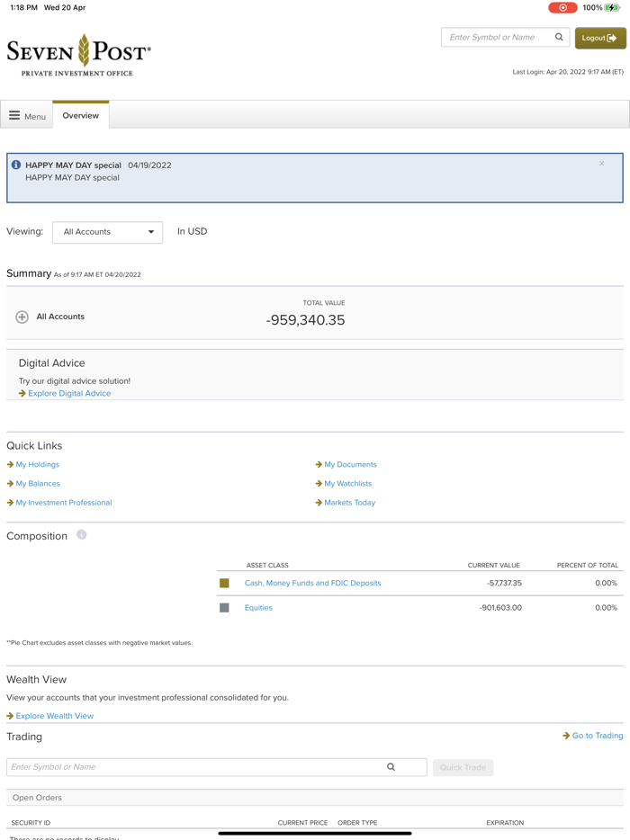Expand All Accounts using the plus icon
The height and width of the screenshot is (840, 630).
(x=21, y=317)
